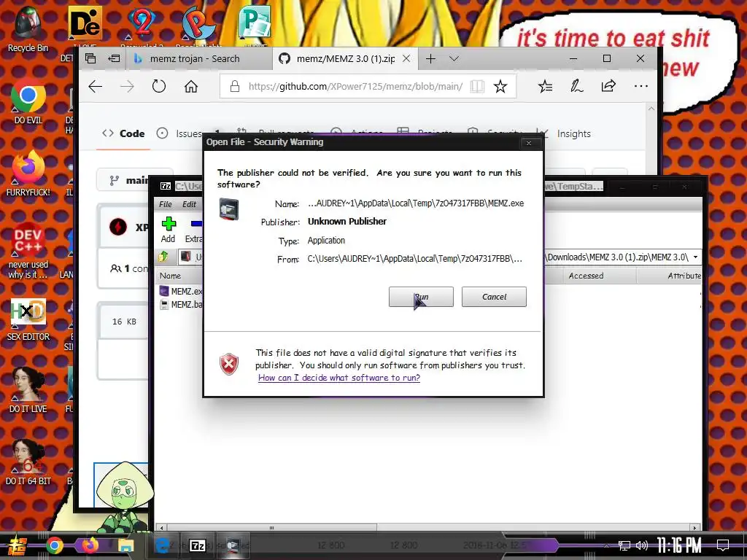Expand the Edge tab preview chevron
747x560 pixels.
point(454,58)
